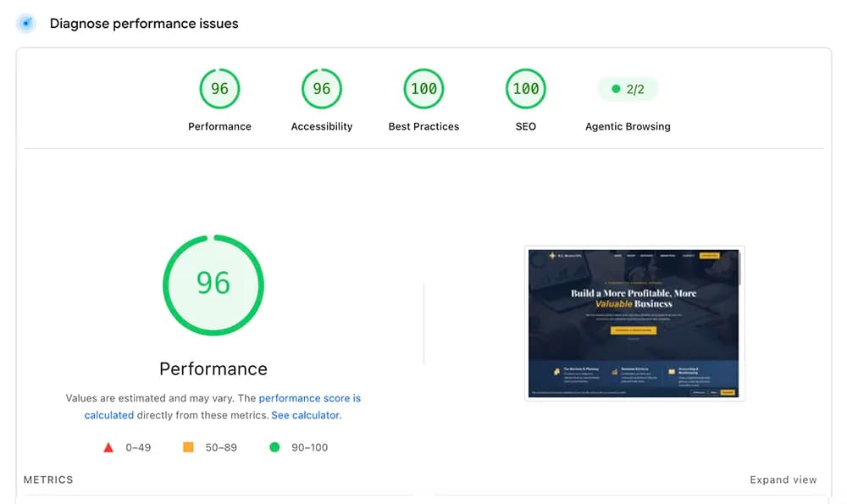Click 'Values are estimated and may vary' text
The width and height of the screenshot is (847, 504).
click(150, 398)
